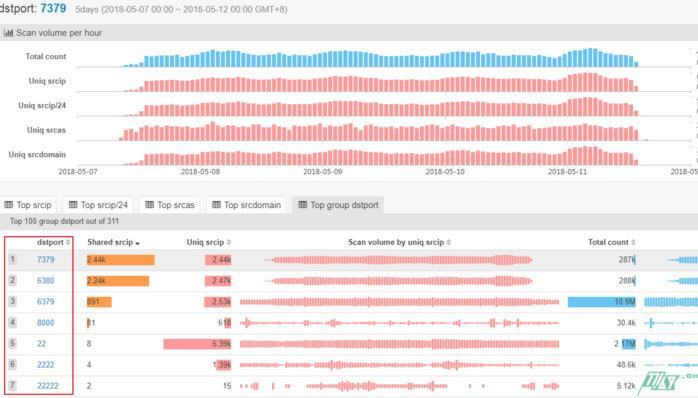
Task: Click the table icon on Top srcip/24 tab
Action: pos(73,205)
